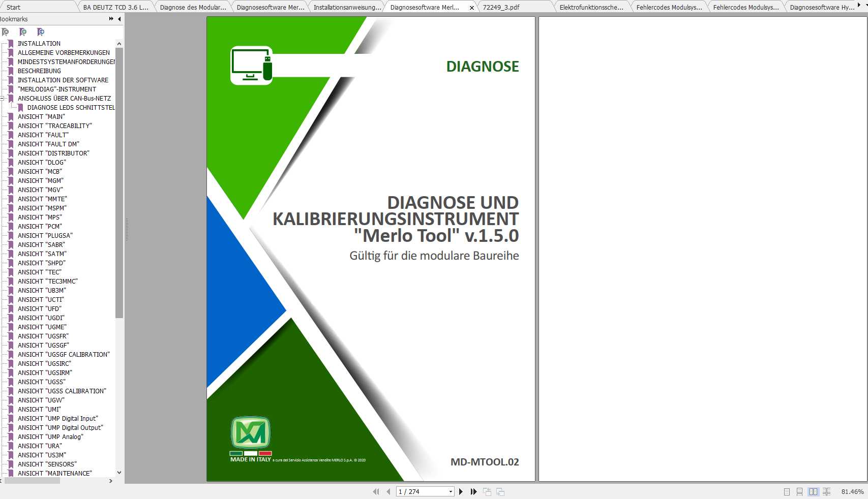The width and height of the screenshot is (868, 499).
Task: Click the bookmark icon beside ANSICHT "UGW"
Action: [x=10, y=400]
